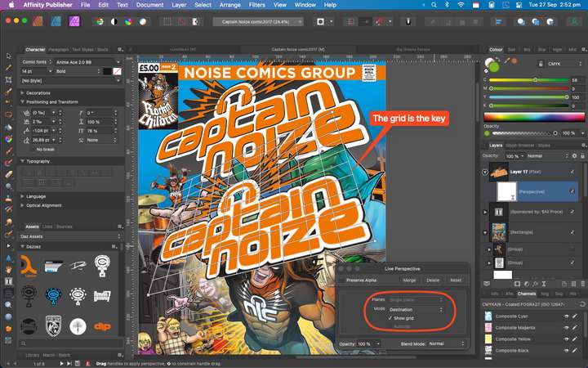
Task: Expand the Decorations section
Action: 23,92
